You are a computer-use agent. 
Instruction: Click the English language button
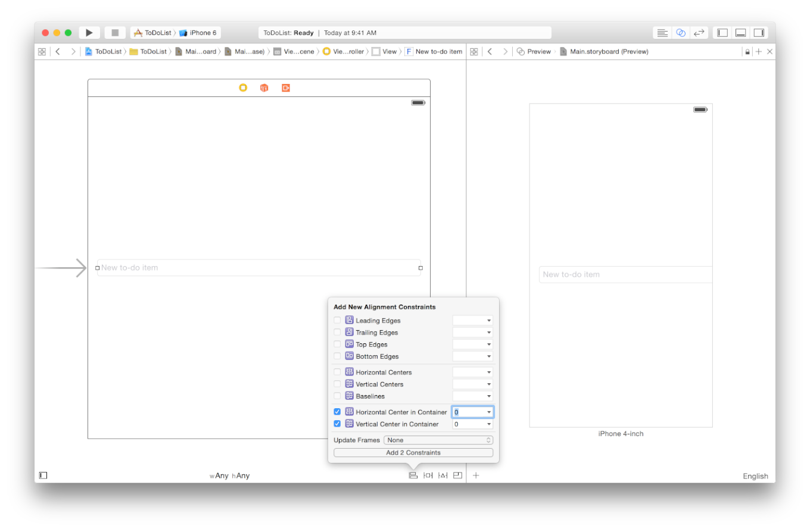coord(755,476)
